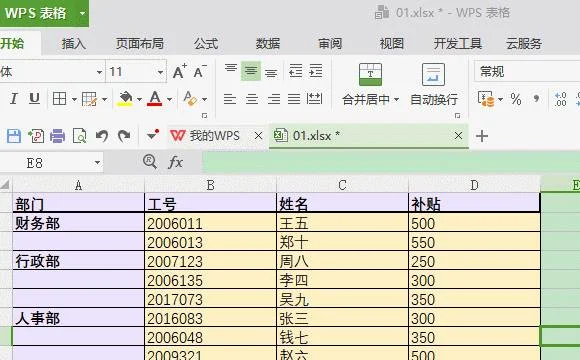This screenshot has height=360, width=580.
Task: Apply comma thousands separator style
Action: click(536, 99)
